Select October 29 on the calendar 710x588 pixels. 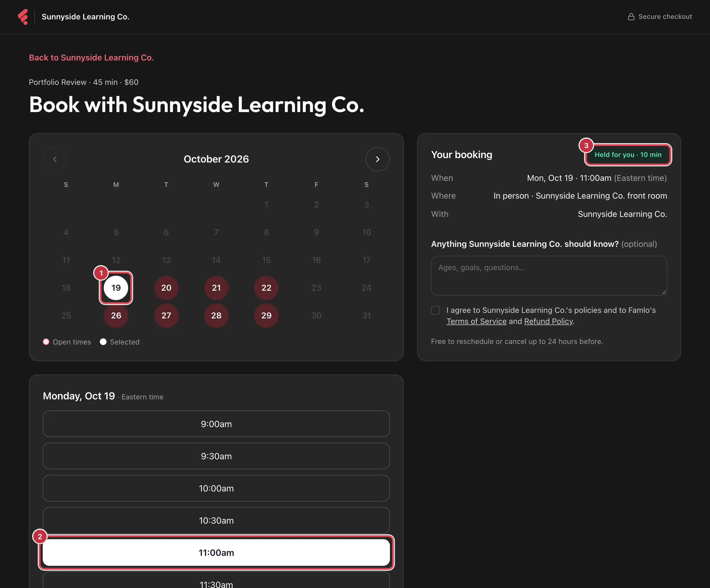(266, 315)
